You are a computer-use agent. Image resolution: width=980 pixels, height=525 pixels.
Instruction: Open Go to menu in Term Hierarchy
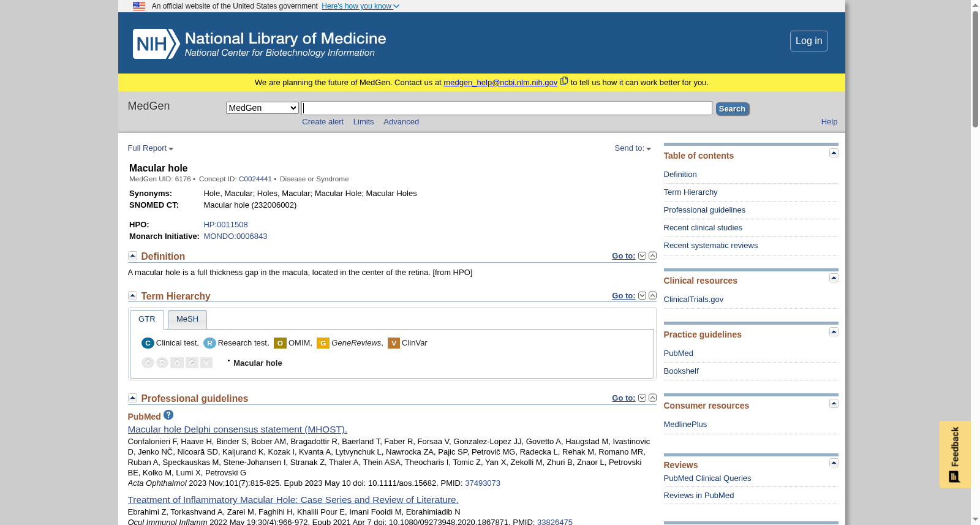[x=624, y=296]
